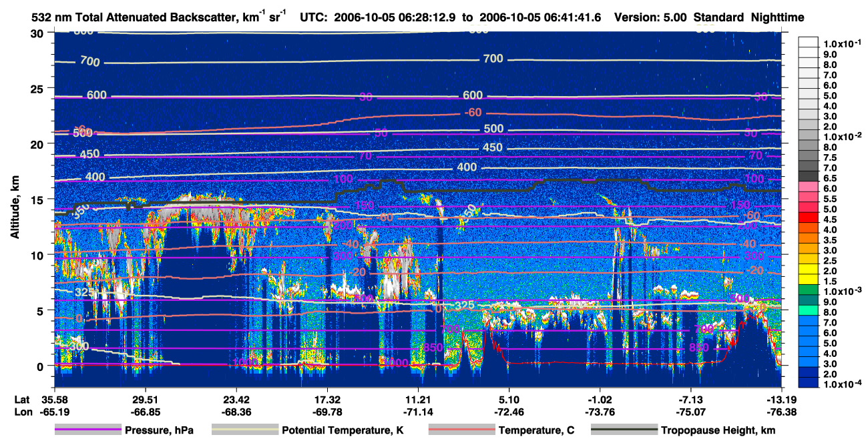Click the dark Tropopause Height legend line sample

coord(624,430)
